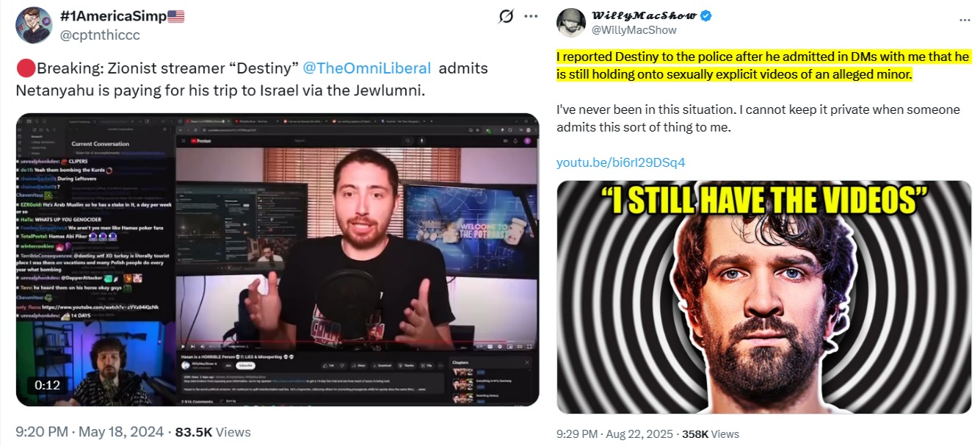
Task: Click the Grok icon on the left tweet
Action: click(505, 17)
